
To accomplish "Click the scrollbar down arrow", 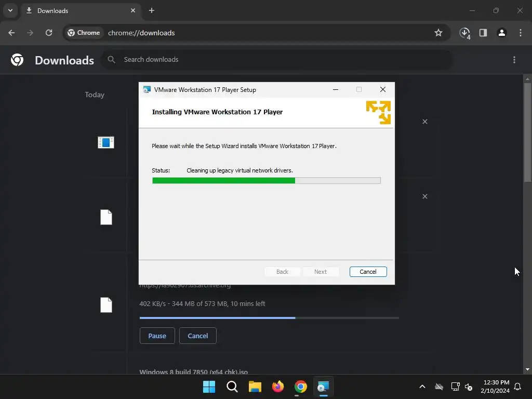I will [x=527, y=369].
